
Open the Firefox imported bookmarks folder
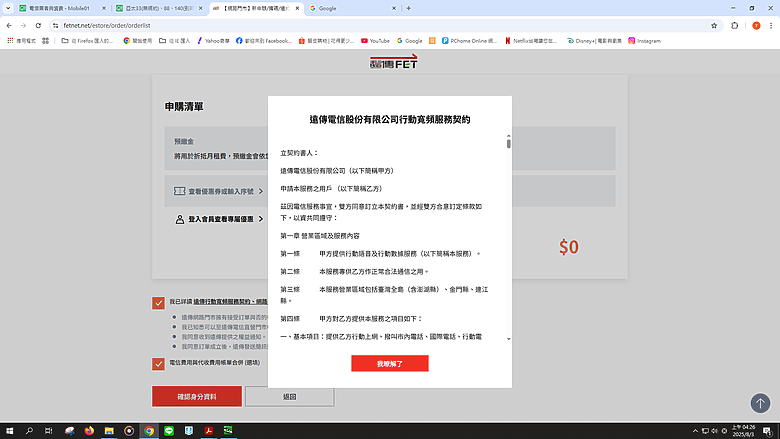[87, 41]
